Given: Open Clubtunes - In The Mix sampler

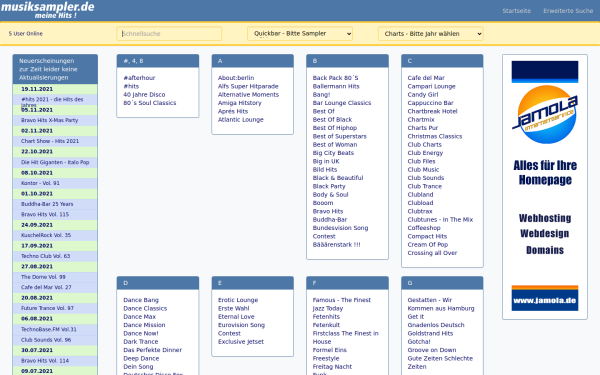Looking at the screenshot, I should click(x=440, y=220).
